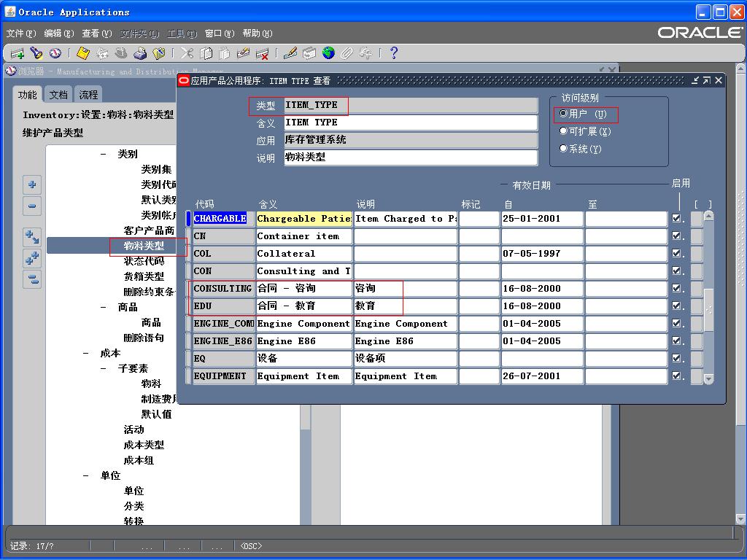Toggle the enabled checkbox for EDU row
This screenshot has width=747, height=560.
pyautogui.click(x=676, y=306)
